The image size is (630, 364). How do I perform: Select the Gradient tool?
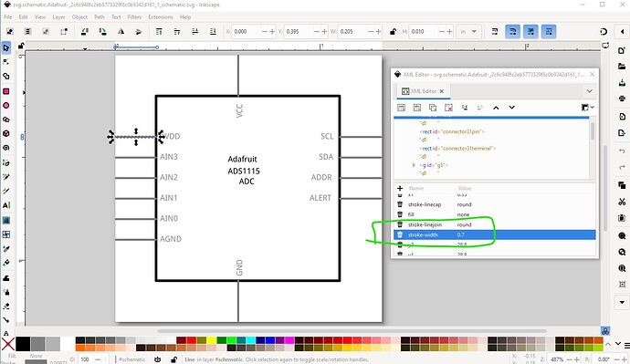pos(6,220)
